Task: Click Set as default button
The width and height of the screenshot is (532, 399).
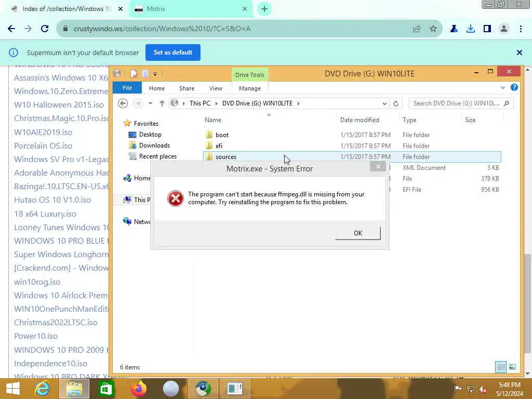Action: [172, 52]
